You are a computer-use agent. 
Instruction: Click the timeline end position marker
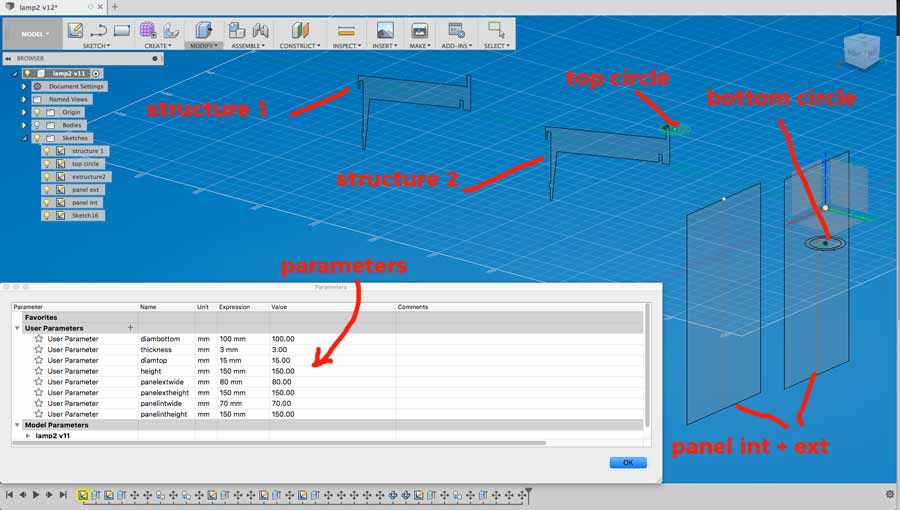529,494
